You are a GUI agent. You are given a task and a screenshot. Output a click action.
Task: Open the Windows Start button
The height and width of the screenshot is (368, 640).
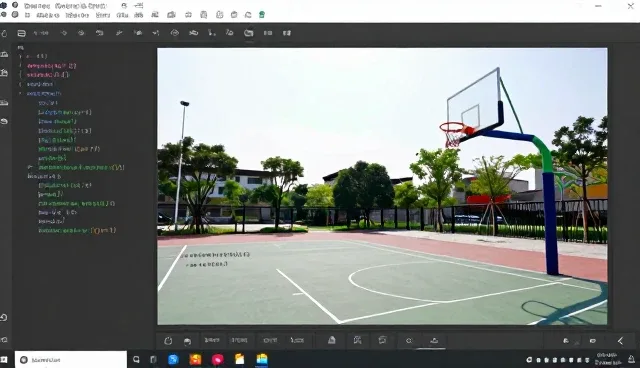click(x=4, y=359)
